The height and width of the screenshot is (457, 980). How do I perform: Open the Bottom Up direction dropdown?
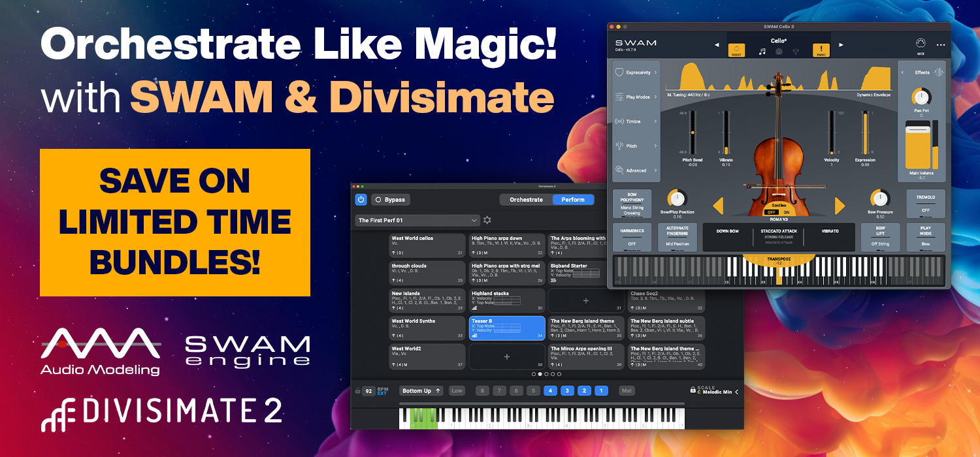[421, 391]
